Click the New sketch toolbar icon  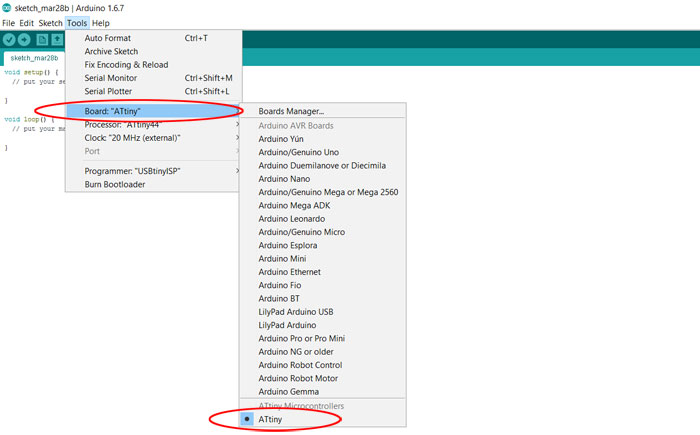click(42, 40)
